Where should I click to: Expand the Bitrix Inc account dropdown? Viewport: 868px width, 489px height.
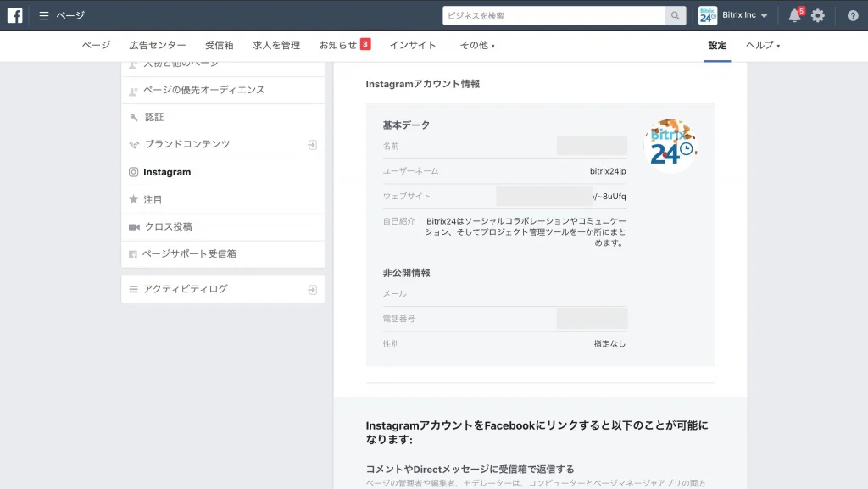pyautogui.click(x=743, y=14)
